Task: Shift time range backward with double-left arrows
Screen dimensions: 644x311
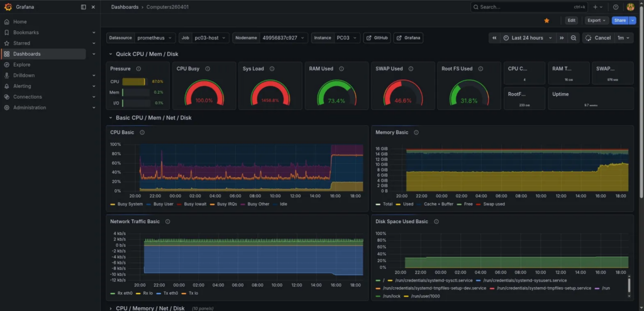Action: click(494, 38)
